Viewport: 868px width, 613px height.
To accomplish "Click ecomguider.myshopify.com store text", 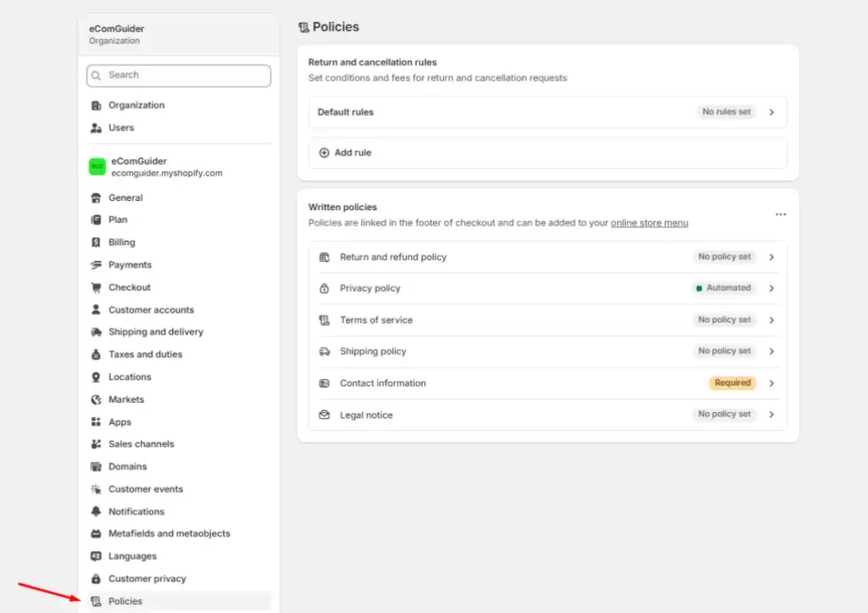I will [x=167, y=173].
